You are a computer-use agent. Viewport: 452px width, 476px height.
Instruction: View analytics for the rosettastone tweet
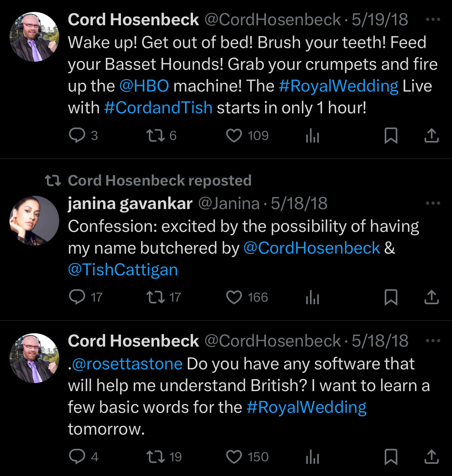point(312,457)
